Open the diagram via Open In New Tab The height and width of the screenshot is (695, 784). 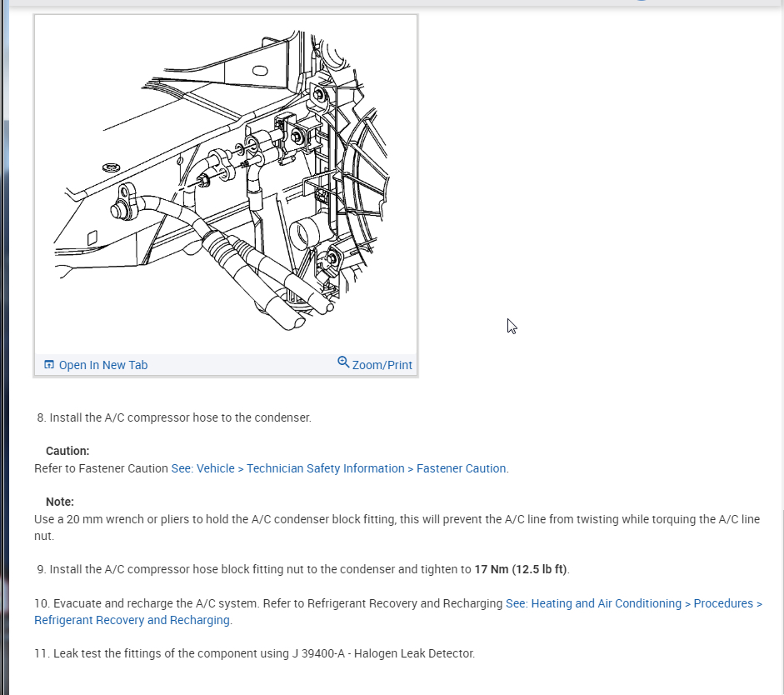coord(103,365)
